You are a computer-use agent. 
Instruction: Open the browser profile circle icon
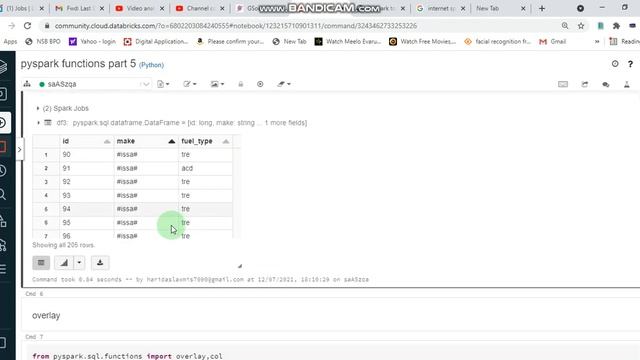[x=580, y=8]
